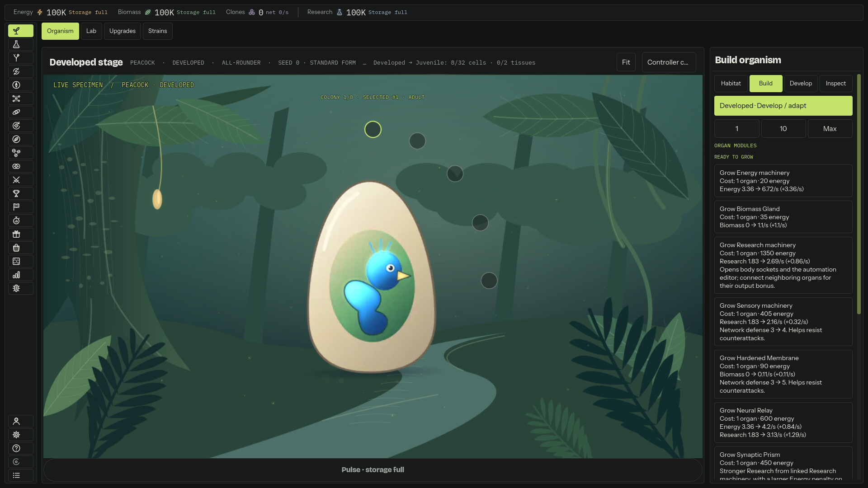This screenshot has height=488, width=868.
Task: Click the bug sidebar icon
Action: click(x=20, y=288)
